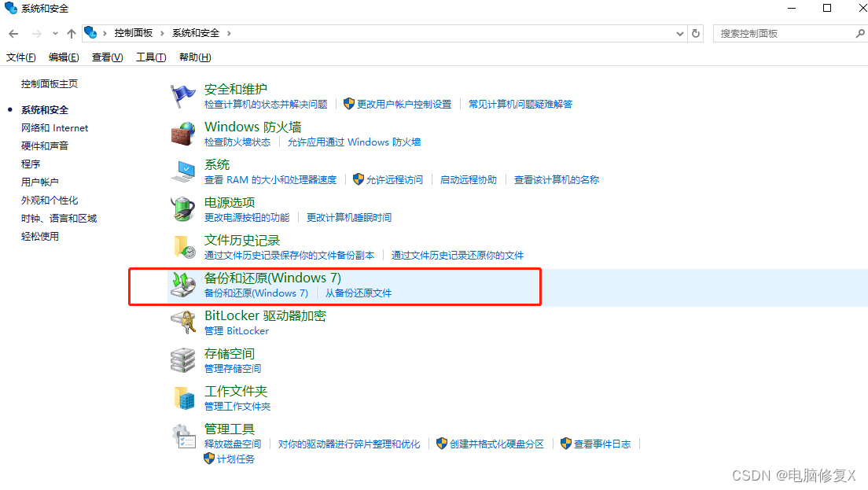
Task: Go up one level with the up arrow
Action: point(72,34)
